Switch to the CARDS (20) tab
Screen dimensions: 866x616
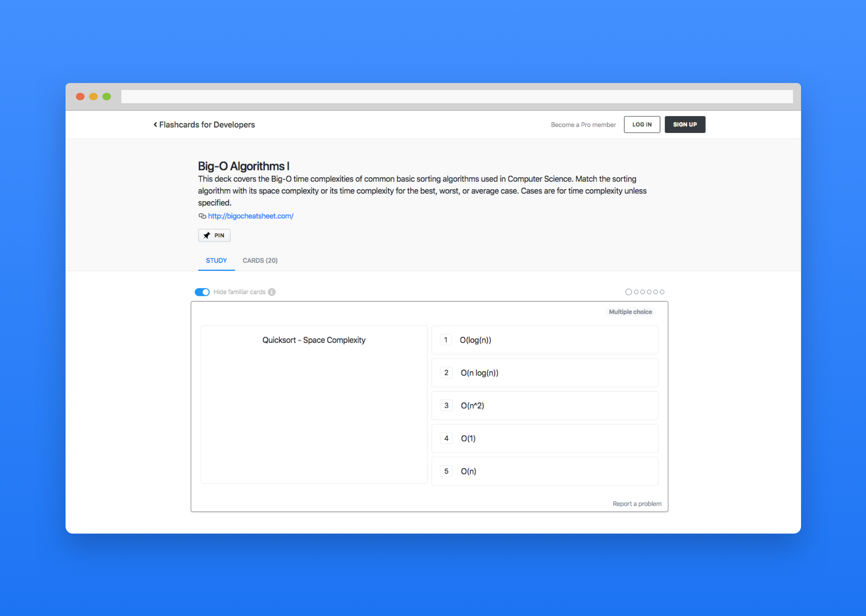[x=260, y=260]
